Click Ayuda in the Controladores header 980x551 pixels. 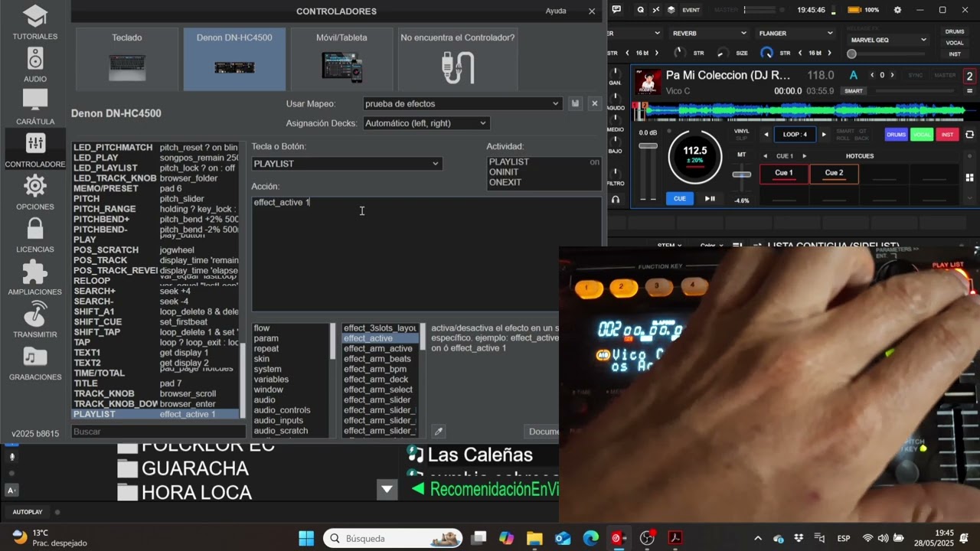(x=556, y=11)
